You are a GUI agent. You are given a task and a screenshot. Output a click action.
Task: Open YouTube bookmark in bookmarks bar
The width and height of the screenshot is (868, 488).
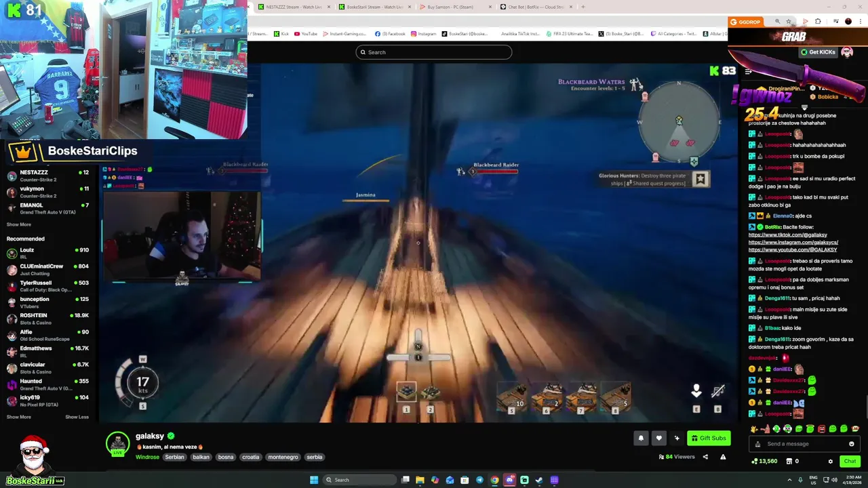click(x=306, y=34)
